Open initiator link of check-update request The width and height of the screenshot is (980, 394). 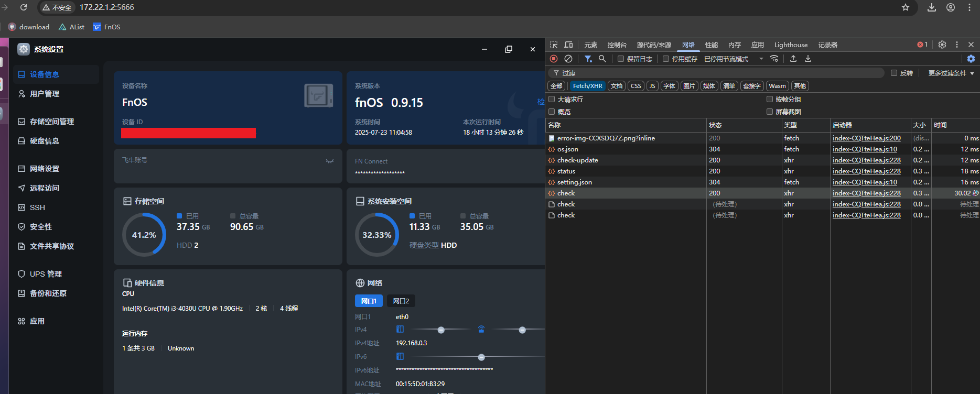tap(866, 160)
